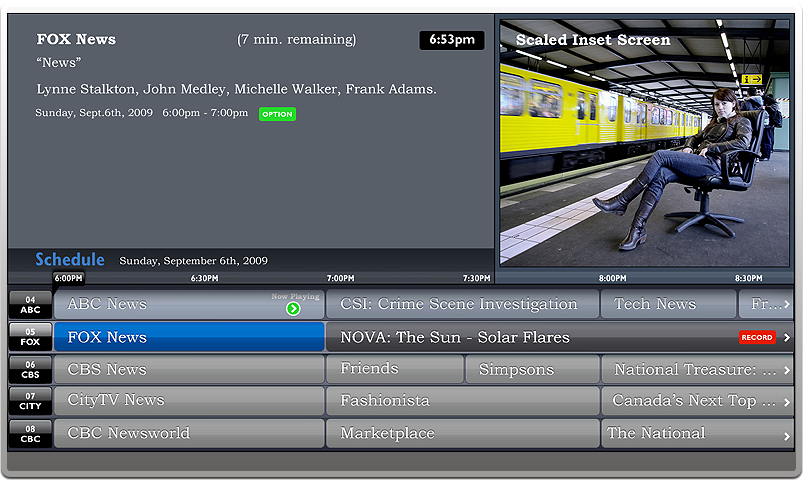Open Fashionista program cell
Image resolution: width=803 pixels, height=480 pixels.
coord(462,401)
